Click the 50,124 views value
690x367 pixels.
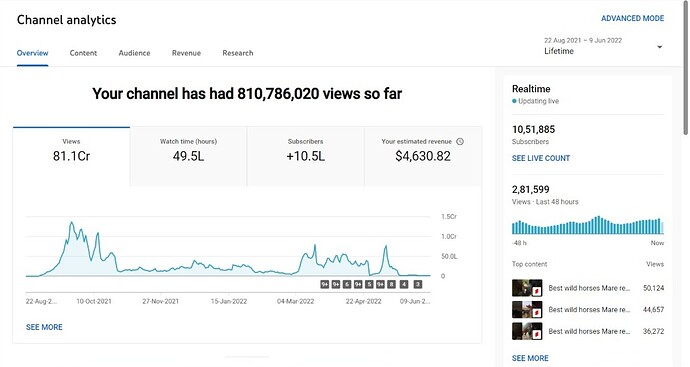[653, 288]
